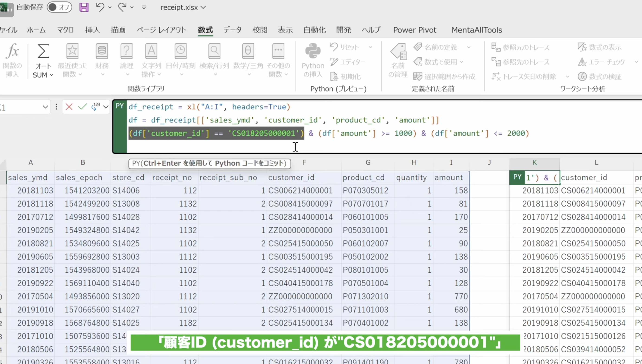Click エラー チェック icon
The width and height of the screenshot is (642, 364).
[x=583, y=62]
